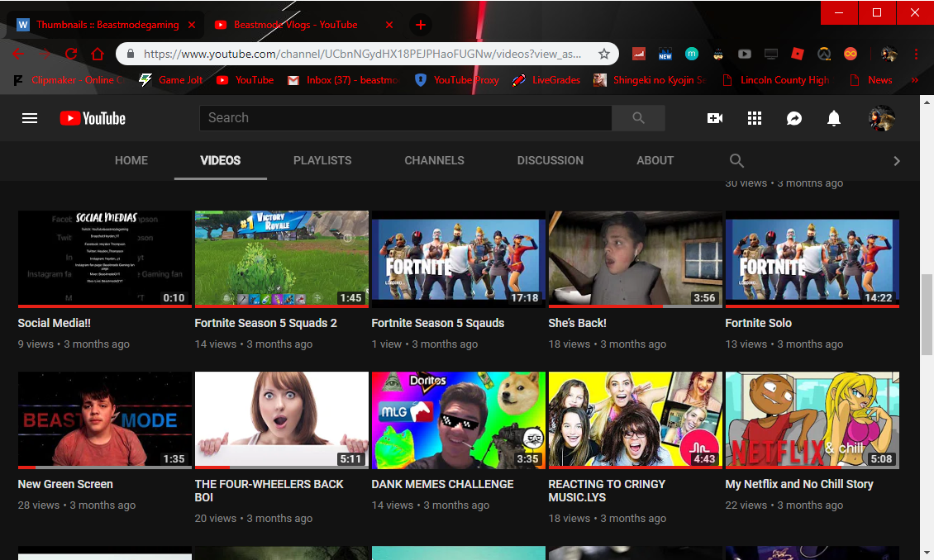Open the notifications bell

[x=834, y=118]
